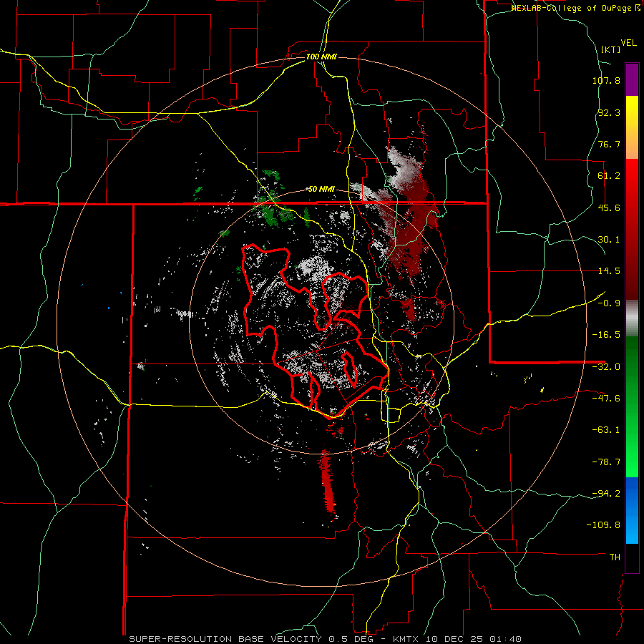The width and height of the screenshot is (644, 644).
Task: Click the -32.0 velocity scale value
Action: pyautogui.click(x=606, y=367)
